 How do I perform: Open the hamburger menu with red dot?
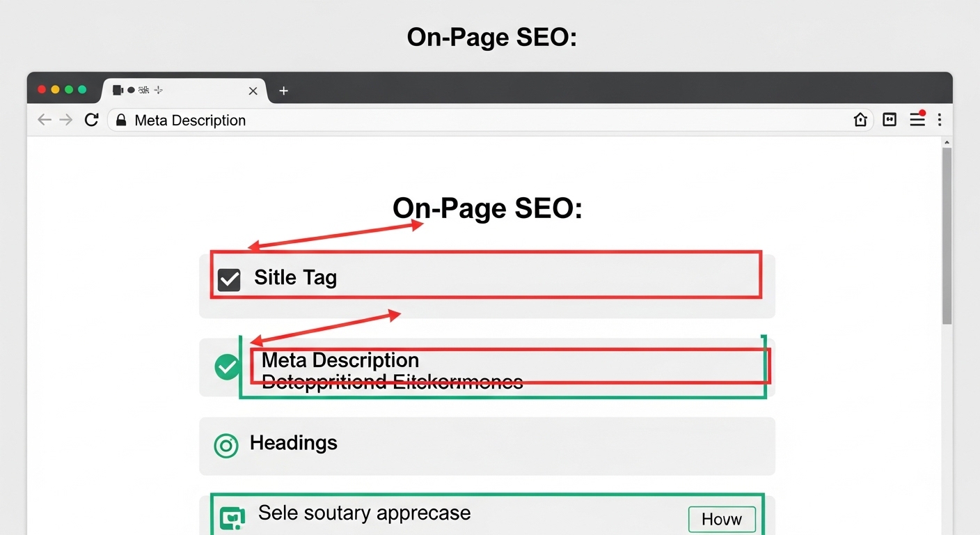pos(917,120)
